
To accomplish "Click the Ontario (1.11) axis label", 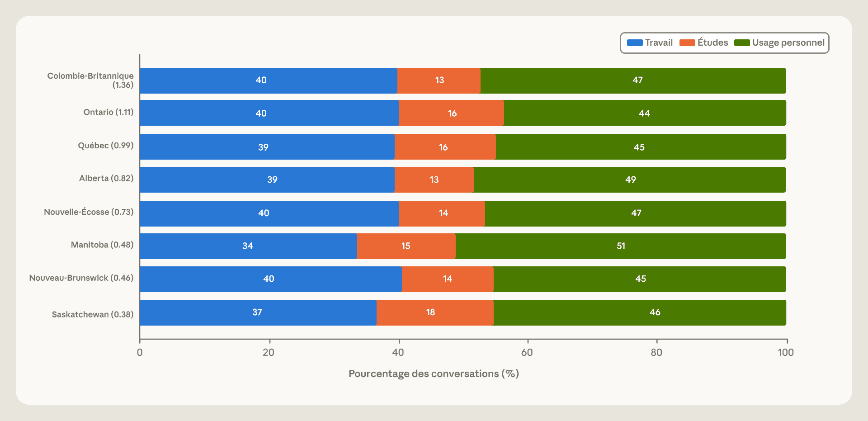I will 108,112.
